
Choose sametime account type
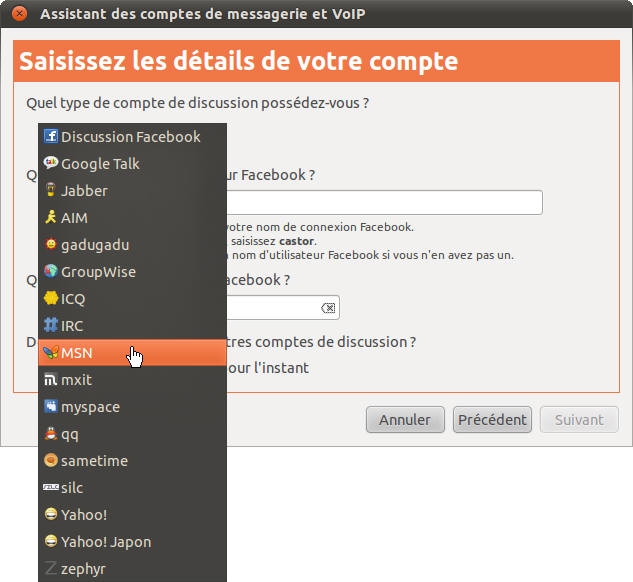pos(132,461)
